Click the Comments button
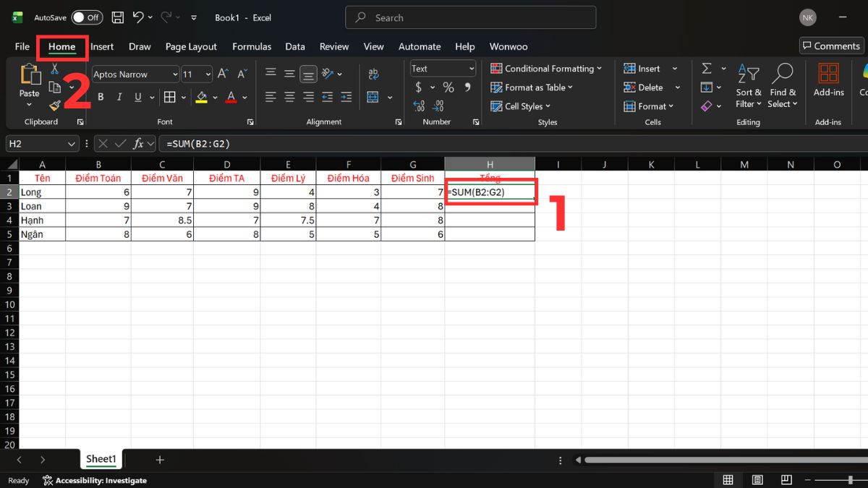This screenshot has height=488, width=868. [830, 45]
